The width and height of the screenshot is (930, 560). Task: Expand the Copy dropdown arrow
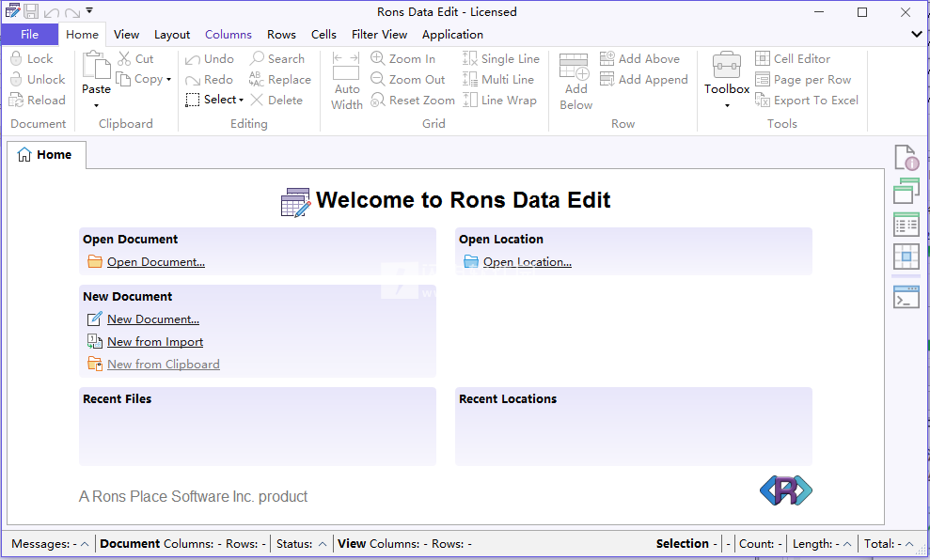coord(169,80)
